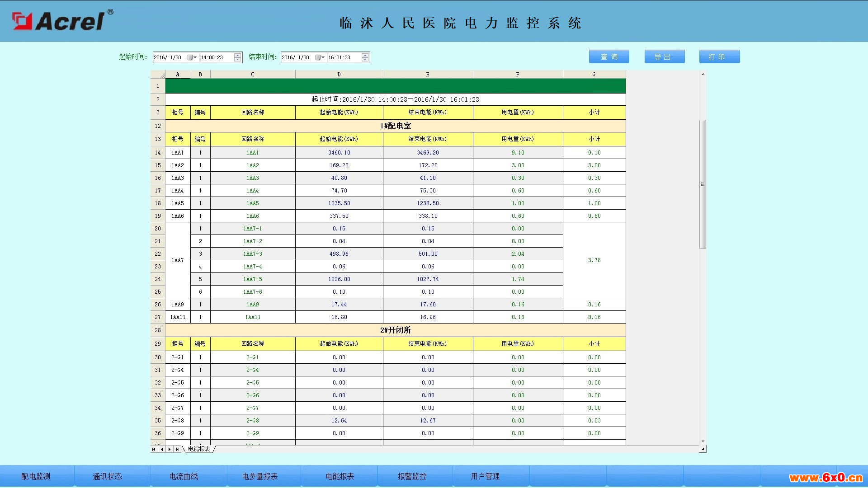Click the end time field 16:01:23
Screen dimensions: 868x488
[x=344, y=57]
